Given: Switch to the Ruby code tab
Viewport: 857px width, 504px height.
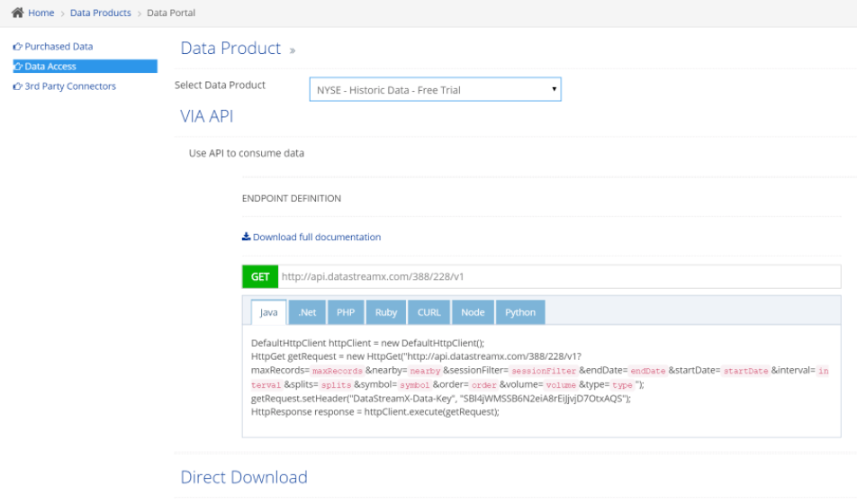Looking at the screenshot, I should (x=386, y=312).
